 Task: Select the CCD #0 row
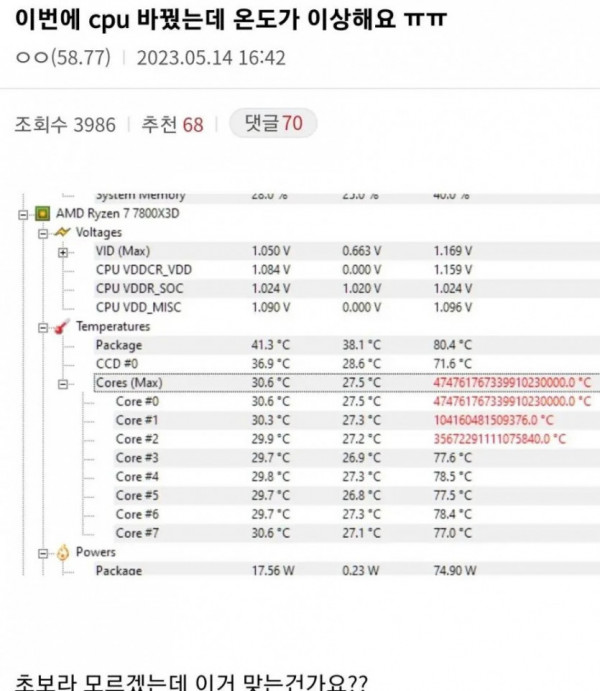[x=117, y=364]
